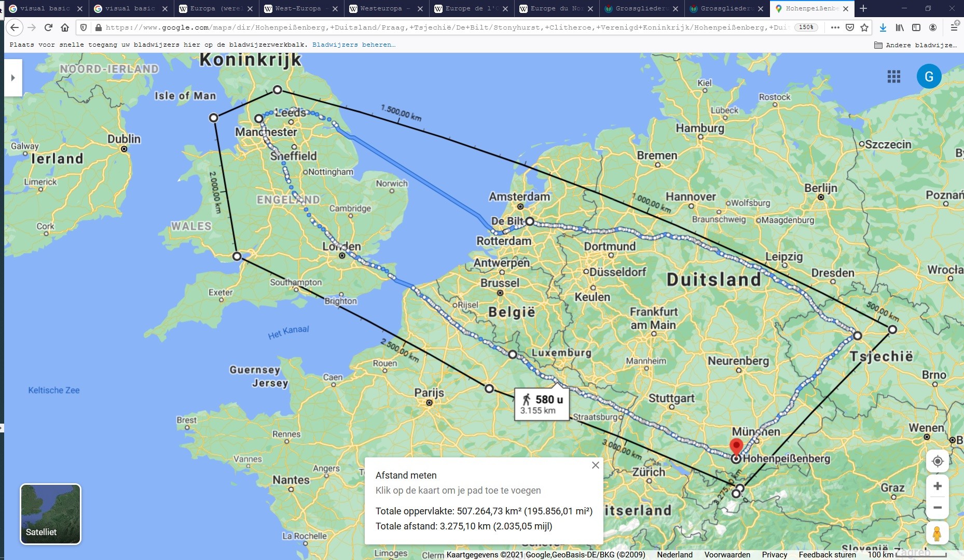This screenshot has height=560, width=964.
Task: Click the "Dublin" city label
Action: 124,139
